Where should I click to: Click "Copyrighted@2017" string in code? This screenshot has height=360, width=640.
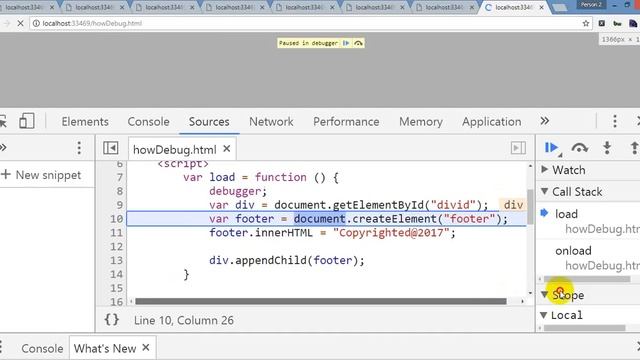[391, 233]
